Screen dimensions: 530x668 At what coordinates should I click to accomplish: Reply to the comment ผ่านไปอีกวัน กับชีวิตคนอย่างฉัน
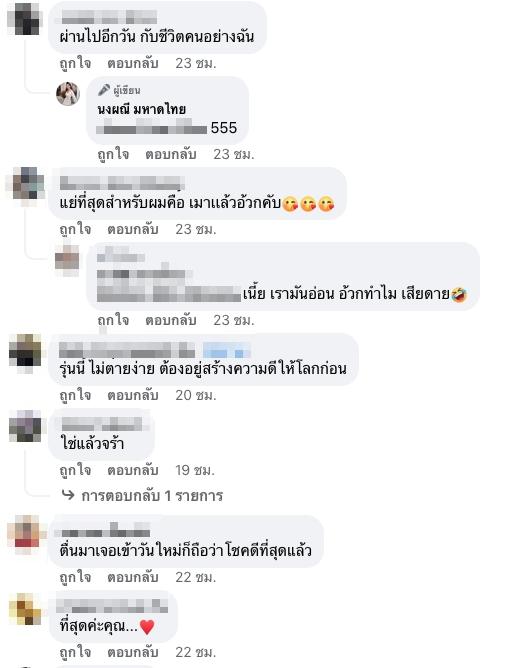click(x=132, y=63)
